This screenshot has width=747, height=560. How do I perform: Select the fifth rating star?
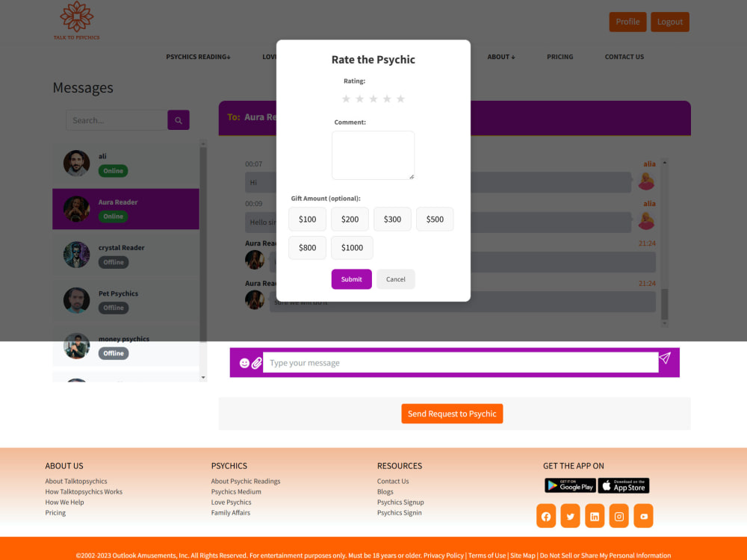pyautogui.click(x=400, y=99)
